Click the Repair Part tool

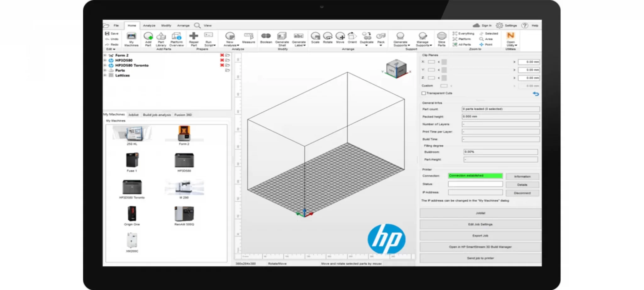(194, 39)
